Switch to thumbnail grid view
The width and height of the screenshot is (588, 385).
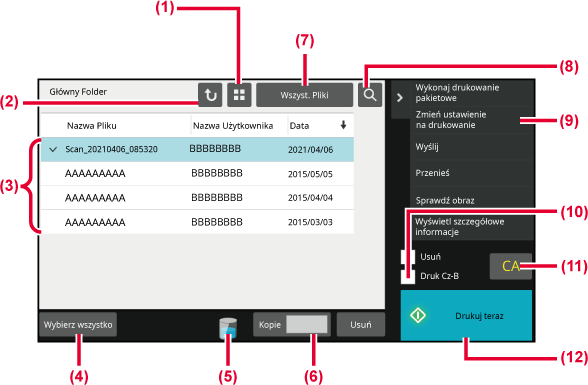tap(239, 95)
